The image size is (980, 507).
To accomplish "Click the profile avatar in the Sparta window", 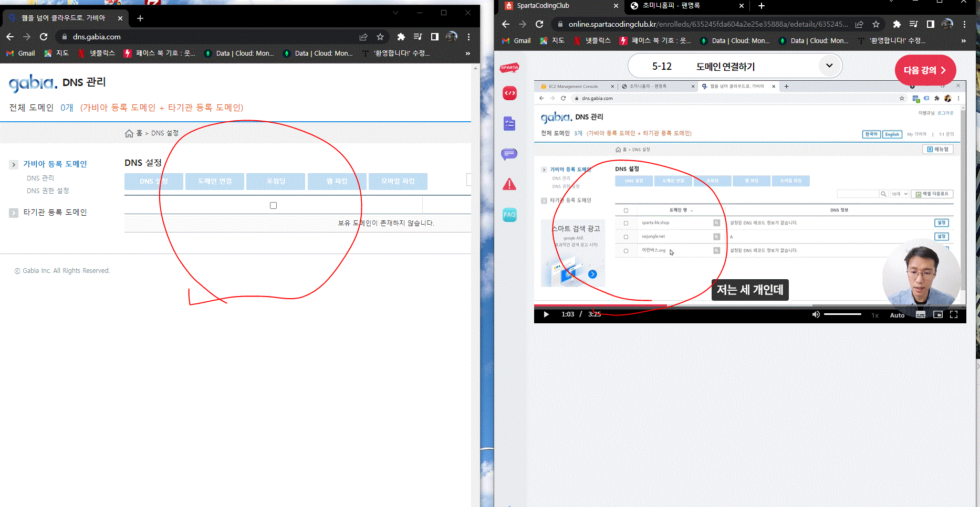I will coord(947,24).
